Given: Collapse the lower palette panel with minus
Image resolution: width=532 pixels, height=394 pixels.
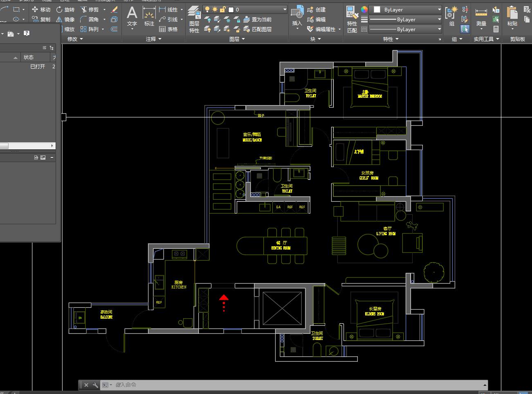Looking at the screenshot, I should pos(52,158).
